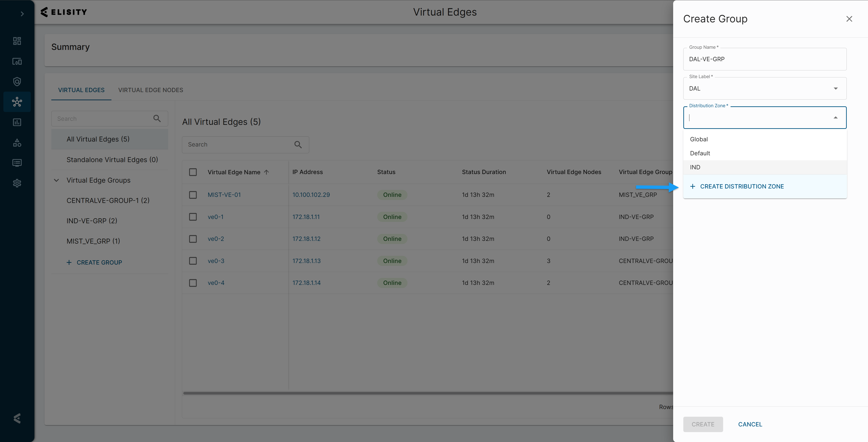The height and width of the screenshot is (442, 868).
Task: Open the analytics chart icon in sidebar
Action: [x=17, y=122]
